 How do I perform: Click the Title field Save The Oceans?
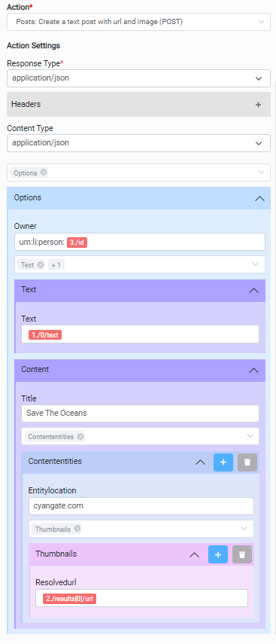[x=140, y=414]
